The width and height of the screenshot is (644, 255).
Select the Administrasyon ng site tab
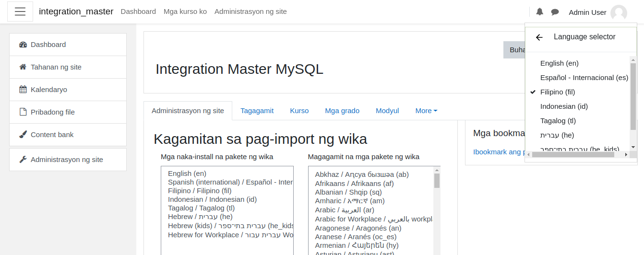[188, 111]
